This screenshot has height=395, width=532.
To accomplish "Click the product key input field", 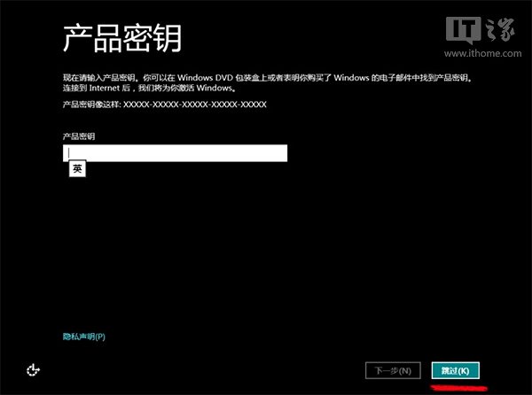I will coord(175,153).
